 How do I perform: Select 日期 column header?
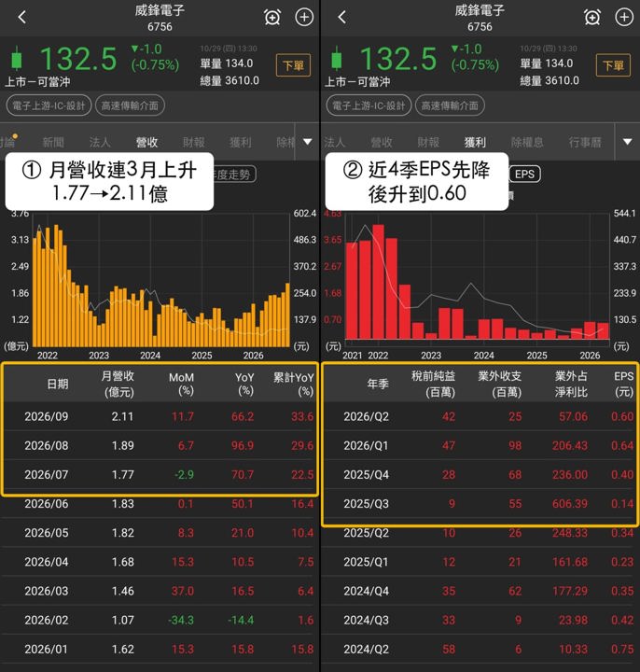point(58,384)
